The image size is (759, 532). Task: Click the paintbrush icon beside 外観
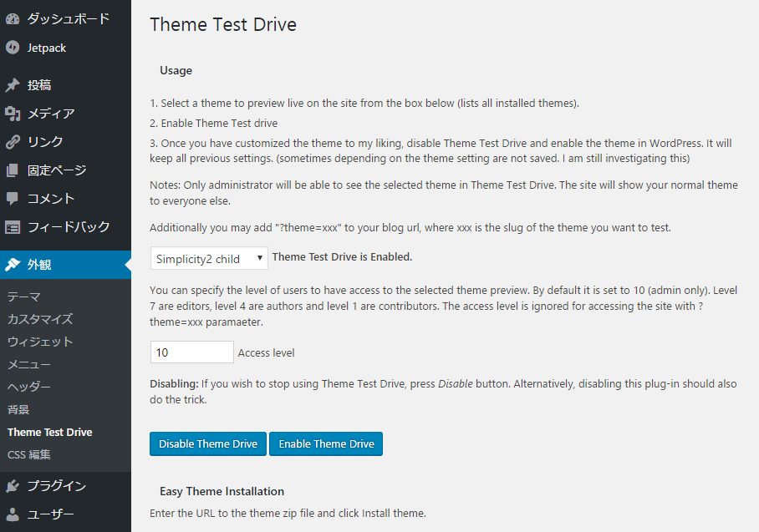pos(13,265)
